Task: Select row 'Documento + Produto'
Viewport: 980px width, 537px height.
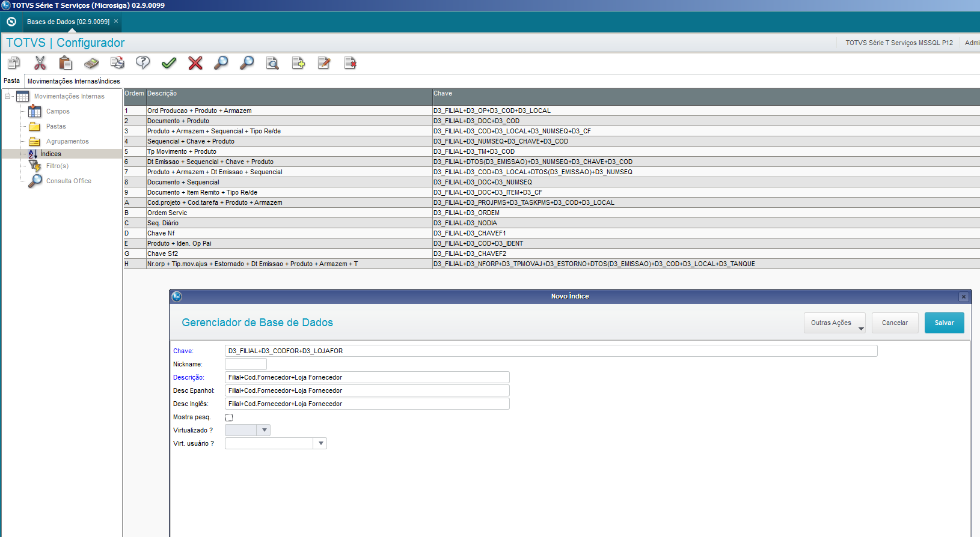Action: pyautogui.click(x=552, y=121)
